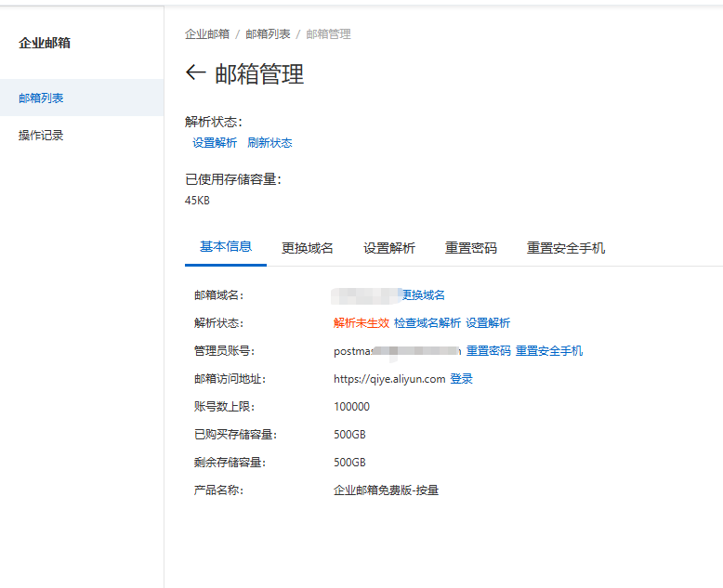Go to 邮箱列表 in the breadcrumb
Screen dimensions: 723x588
(268, 34)
